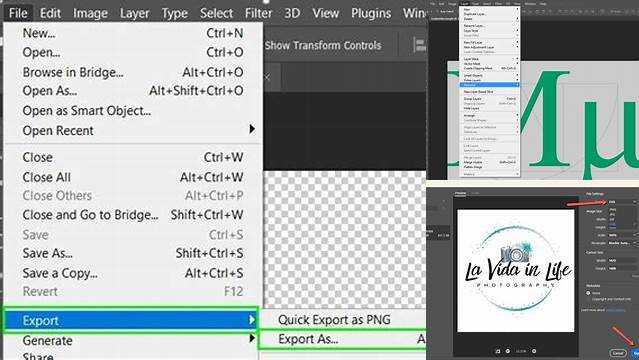
Task: Select the None metadata radio button
Action: click(x=588, y=293)
